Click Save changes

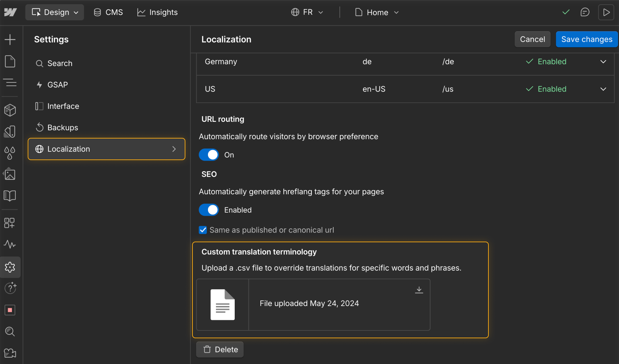[x=587, y=39]
